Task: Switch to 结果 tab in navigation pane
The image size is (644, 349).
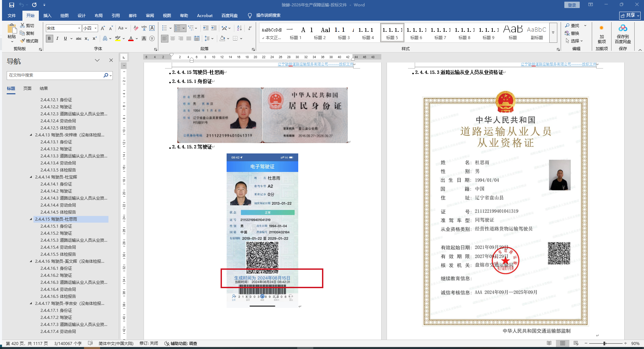Action: [44, 88]
